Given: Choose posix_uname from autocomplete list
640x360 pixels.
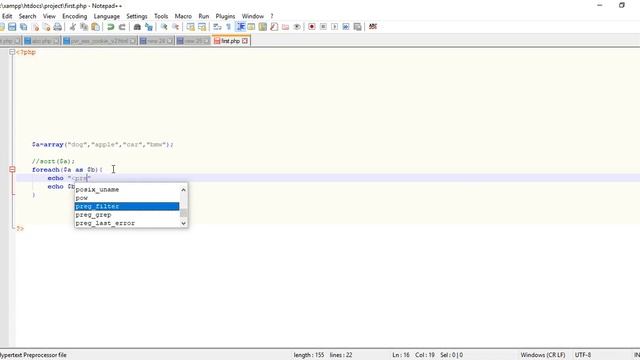Looking at the screenshot, I should coord(127,190).
